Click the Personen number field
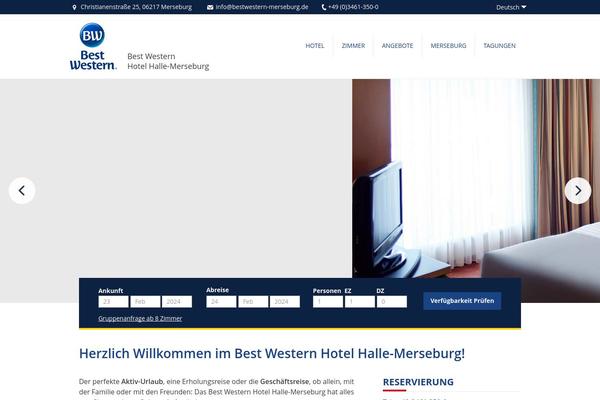This screenshot has height=400, width=600. point(328,302)
